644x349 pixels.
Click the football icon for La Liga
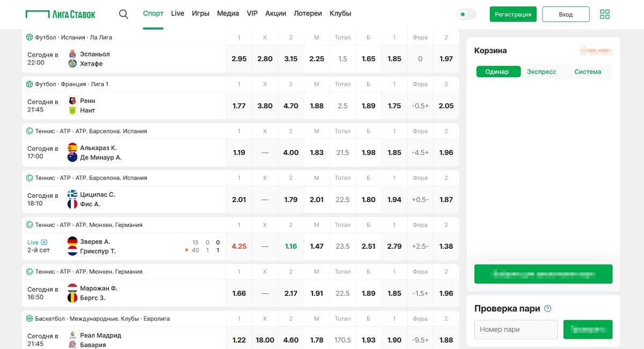coord(30,38)
